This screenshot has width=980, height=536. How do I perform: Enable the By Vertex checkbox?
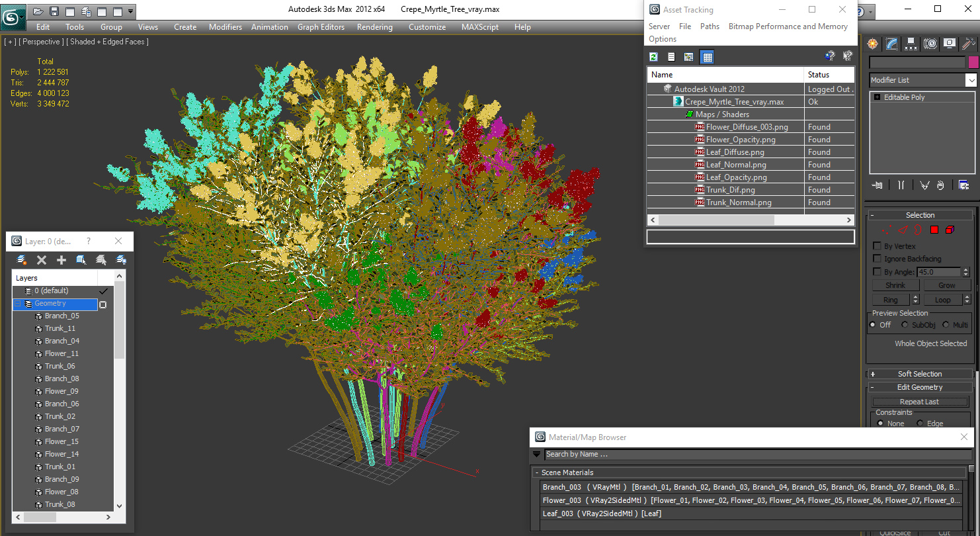tap(878, 246)
